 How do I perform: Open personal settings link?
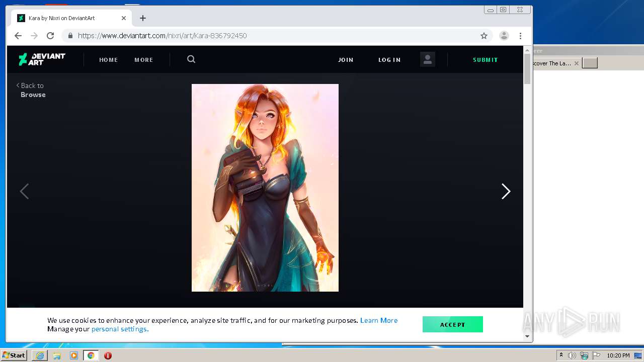[120, 329]
